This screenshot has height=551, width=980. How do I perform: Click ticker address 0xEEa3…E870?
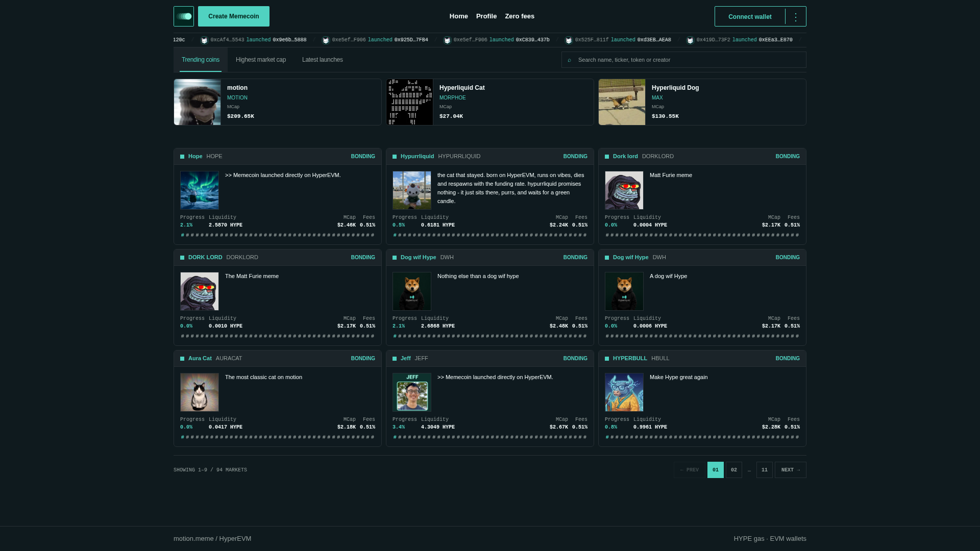coord(775,40)
